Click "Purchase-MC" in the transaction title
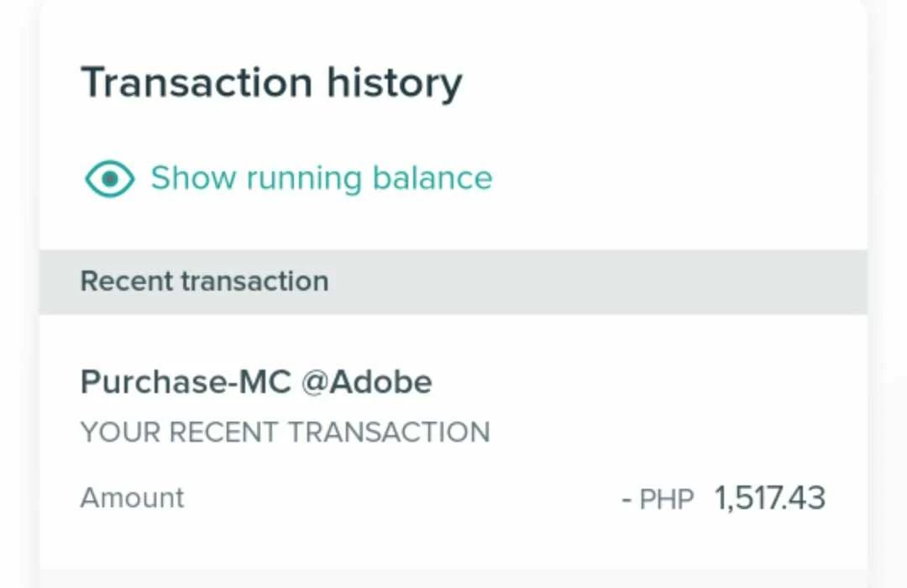907x588 pixels. (x=185, y=382)
